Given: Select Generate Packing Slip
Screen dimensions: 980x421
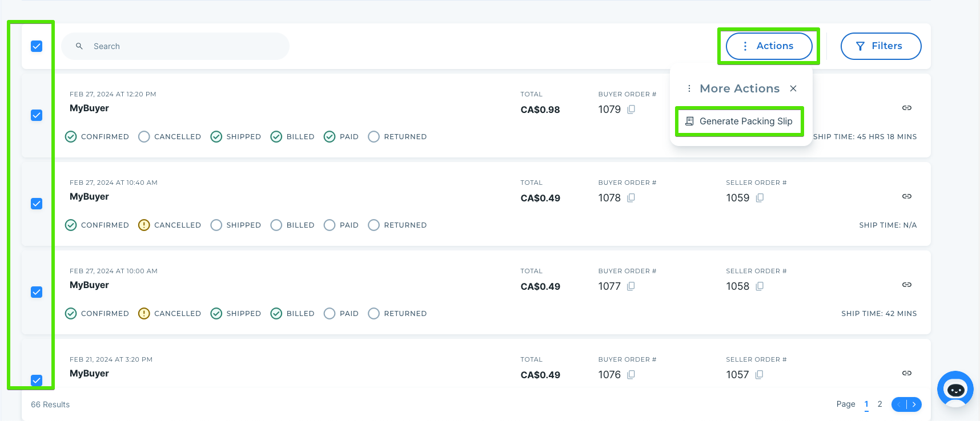Looking at the screenshot, I should tap(740, 122).
